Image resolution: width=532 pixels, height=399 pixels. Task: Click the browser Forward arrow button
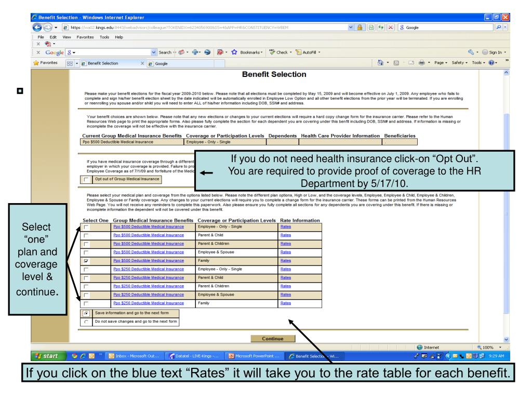[48, 28]
